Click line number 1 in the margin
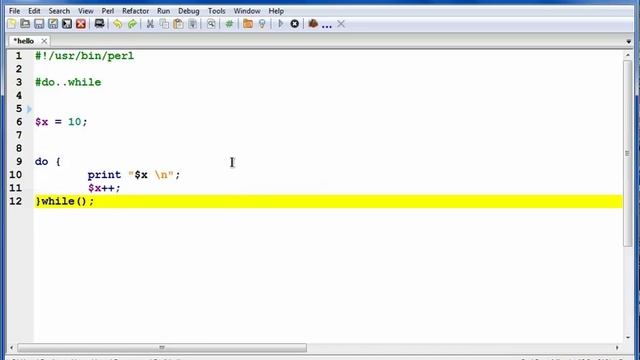Viewport: 640px width, 360px height. coord(19,56)
